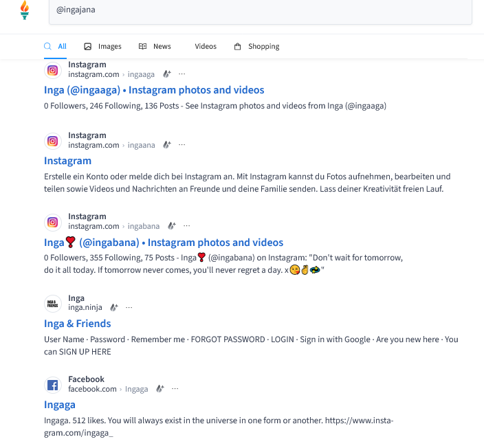Open the three-dot menu for the Facebook Ingaga result
Image resolution: width=484 pixels, height=448 pixels.
(175, 389)
